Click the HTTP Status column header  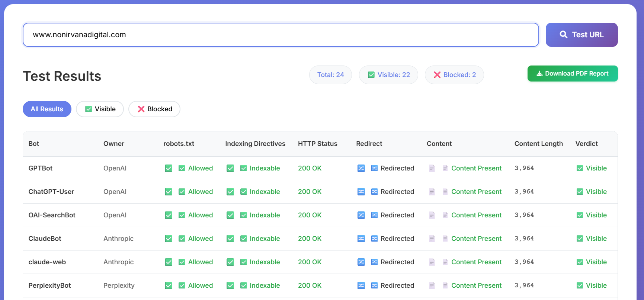318,144
